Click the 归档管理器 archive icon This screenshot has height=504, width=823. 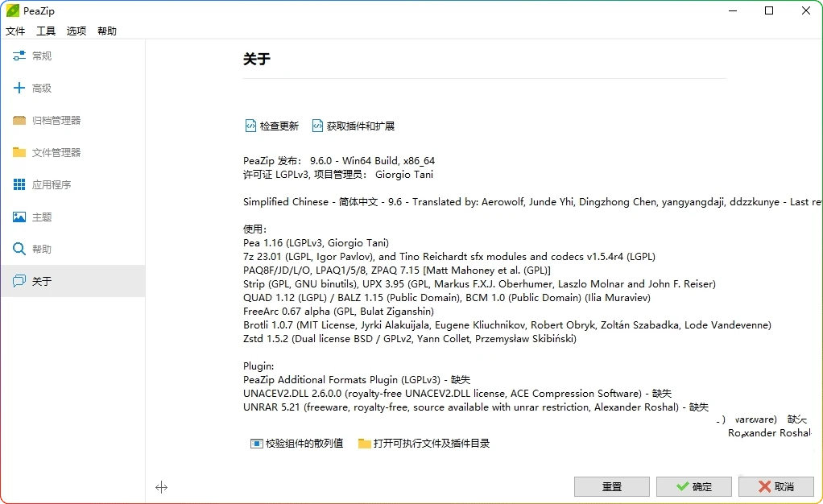click(19, 120)
